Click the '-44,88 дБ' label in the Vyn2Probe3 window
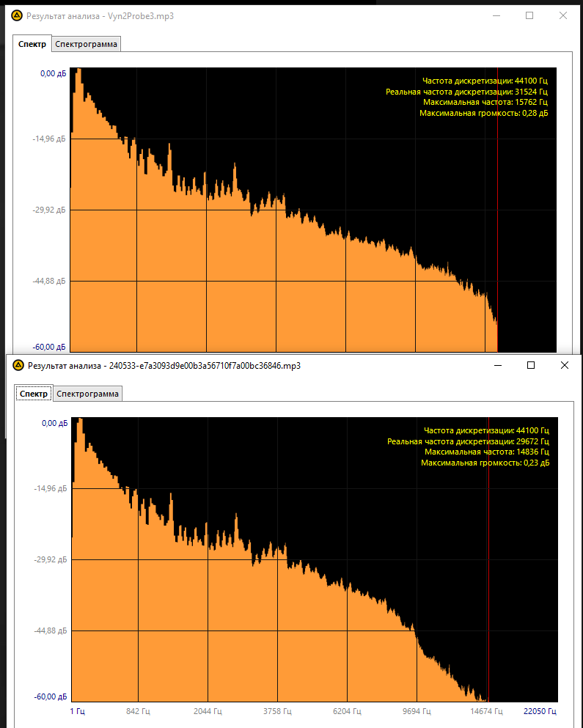Screen dimensions: 583x728 pyautogui.click(x=49, y=281)
